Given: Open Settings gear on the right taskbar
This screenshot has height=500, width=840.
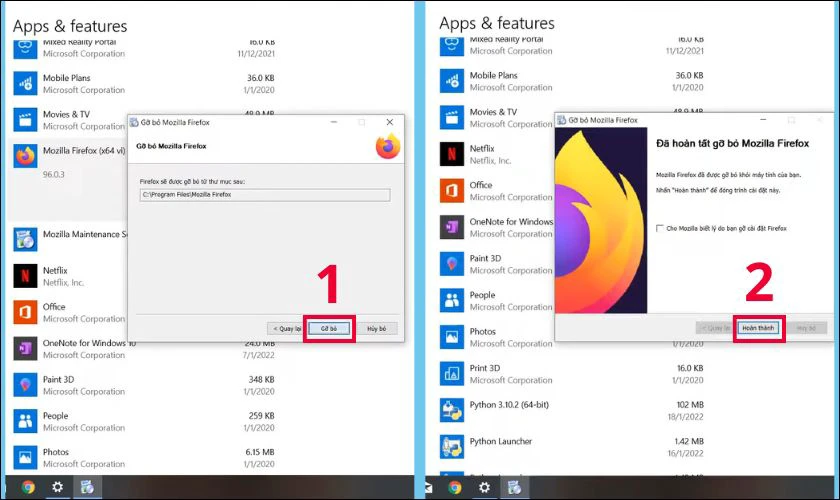Looking at the screenshot, I should point(484,487).
